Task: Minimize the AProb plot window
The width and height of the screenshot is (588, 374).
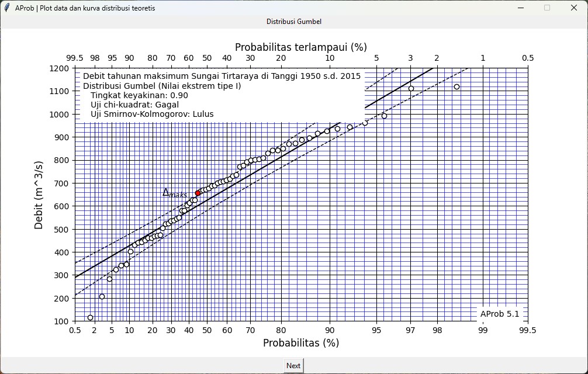Action: tap(520, 8)
